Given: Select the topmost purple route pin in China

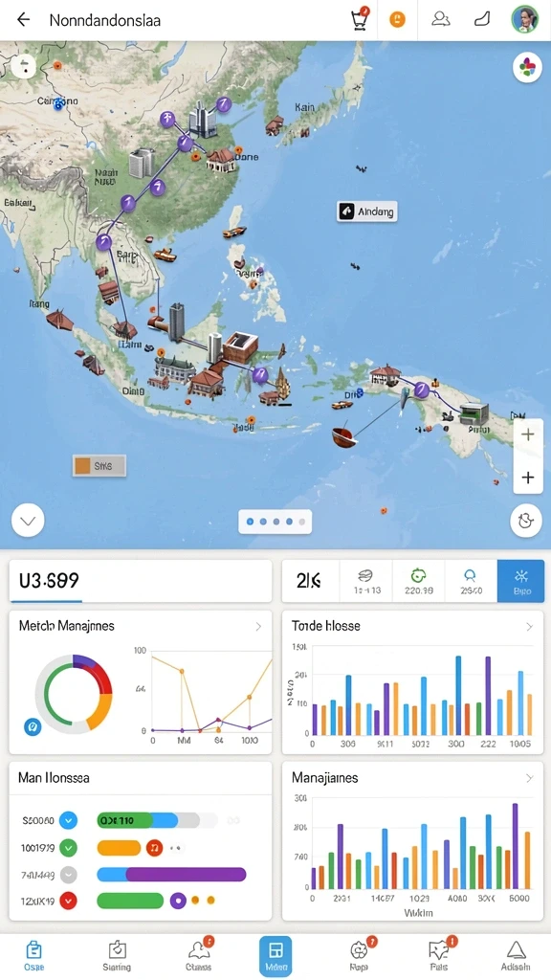Looking at the screenshot, I should (222, 104).
